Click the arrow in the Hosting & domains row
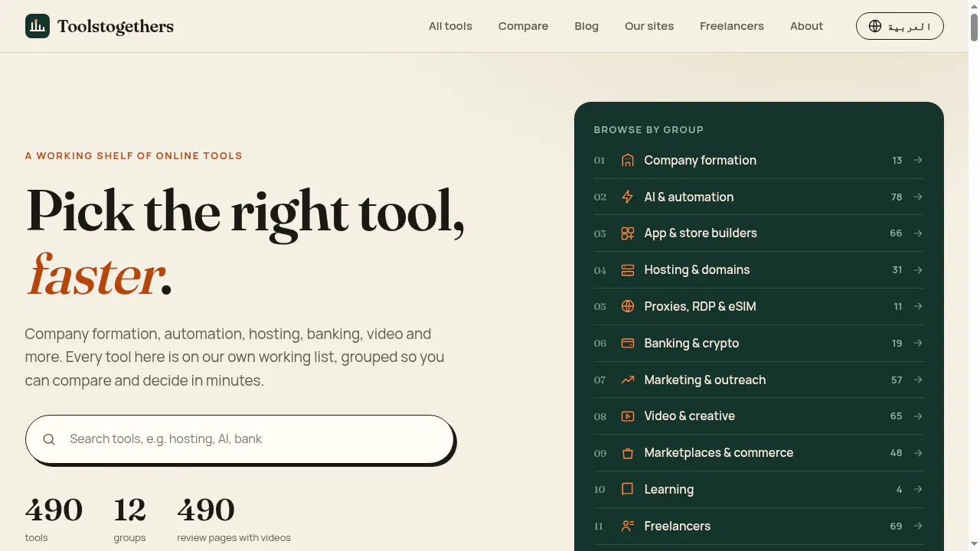The image size is (980, 551). point(918,270)
